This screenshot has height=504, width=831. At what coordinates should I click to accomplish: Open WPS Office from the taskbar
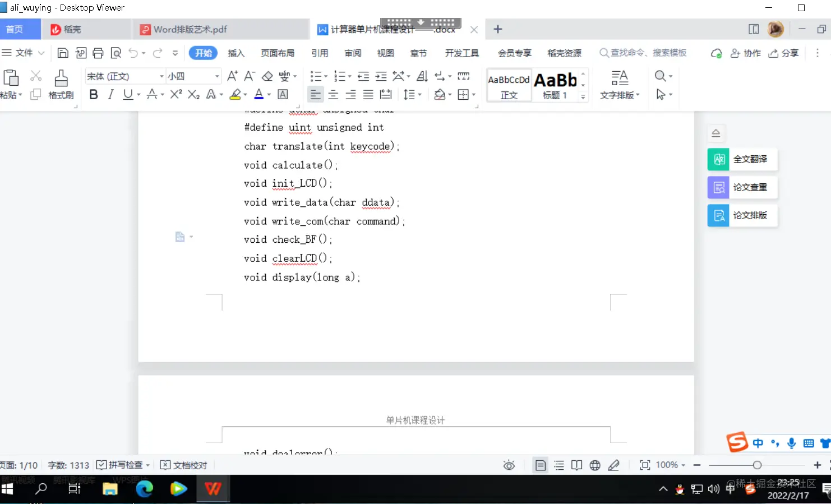[x=213, y=489]
